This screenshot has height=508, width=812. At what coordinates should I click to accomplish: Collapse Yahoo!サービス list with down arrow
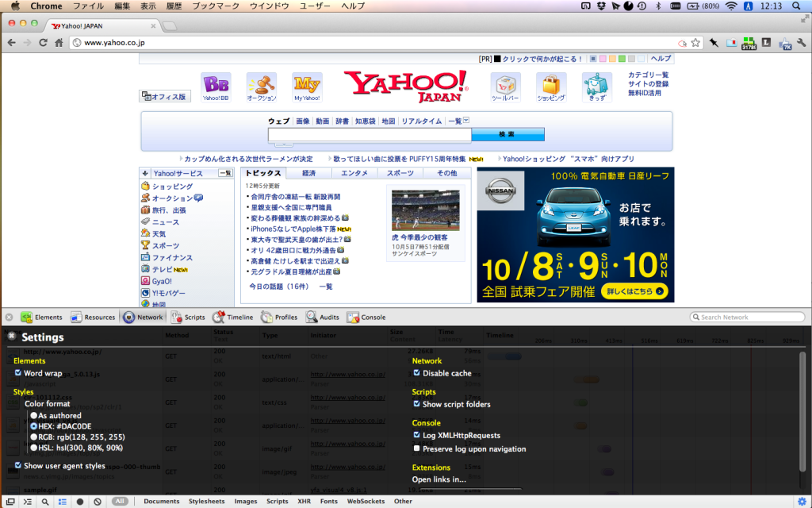coord(145,173)
